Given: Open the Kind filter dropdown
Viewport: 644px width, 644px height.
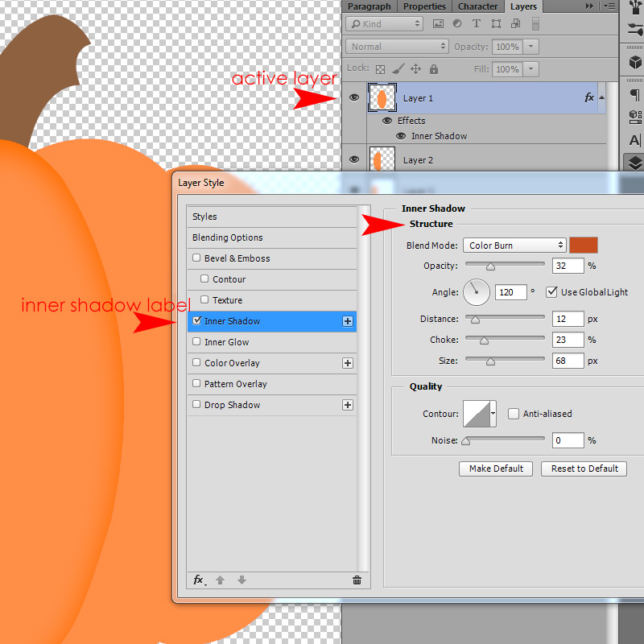Looking at the screenshot, I should tap(385, 24).
